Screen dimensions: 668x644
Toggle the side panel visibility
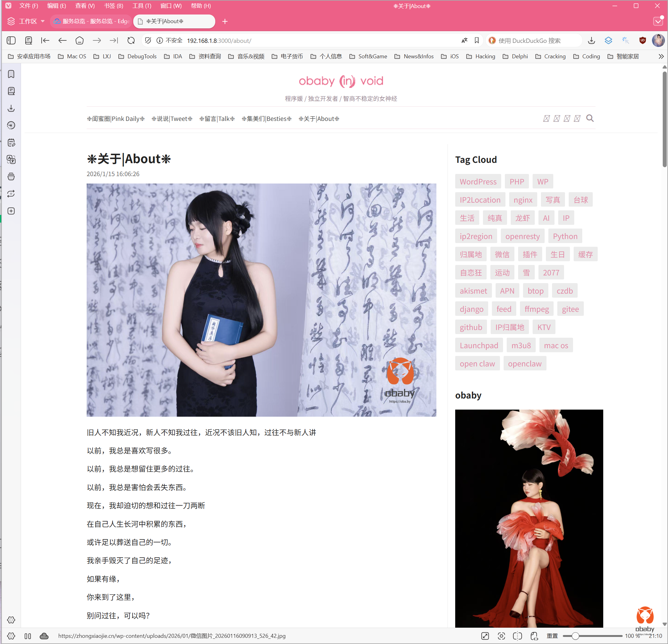(11, 41)
